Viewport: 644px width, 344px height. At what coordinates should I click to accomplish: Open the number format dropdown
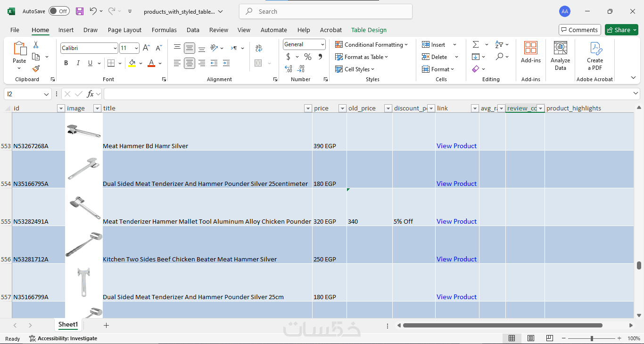click(322, 44)
